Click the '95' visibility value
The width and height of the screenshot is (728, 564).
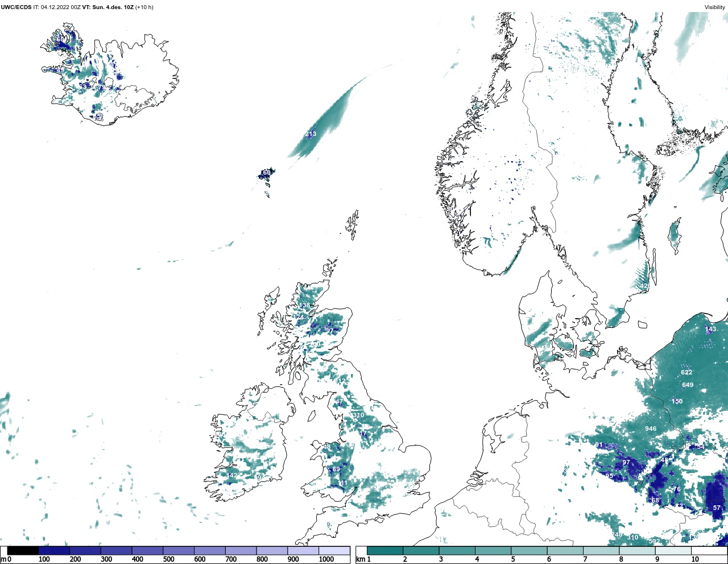point(609,475)
